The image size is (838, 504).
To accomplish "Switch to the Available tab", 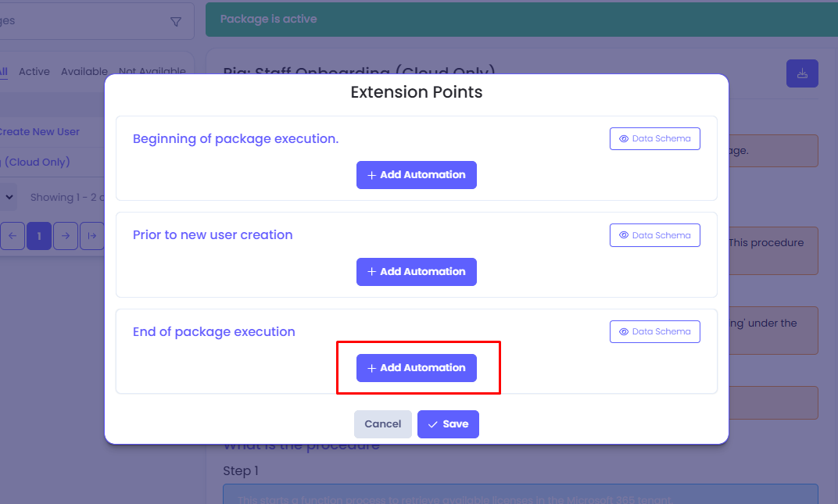I will pyautogui.click(x=84, y=72).
